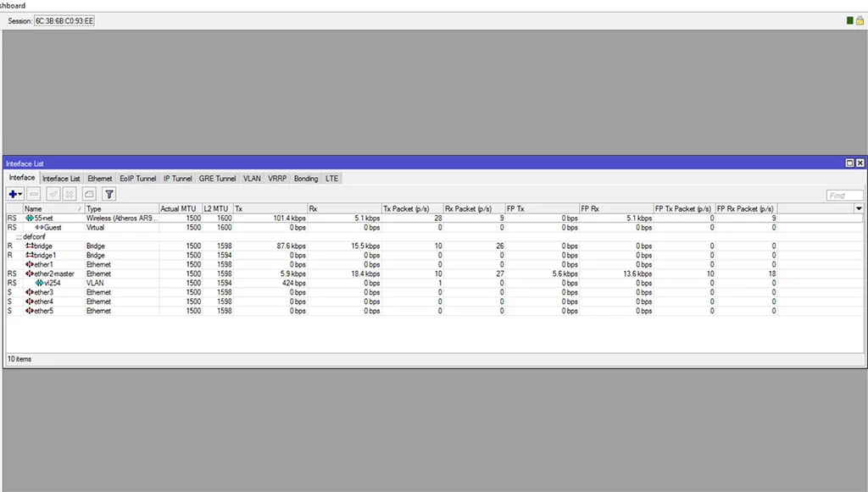Viewport: 868px width, 492px height.
Task: Click the blue plus Add icon
Action: [12, 194]
